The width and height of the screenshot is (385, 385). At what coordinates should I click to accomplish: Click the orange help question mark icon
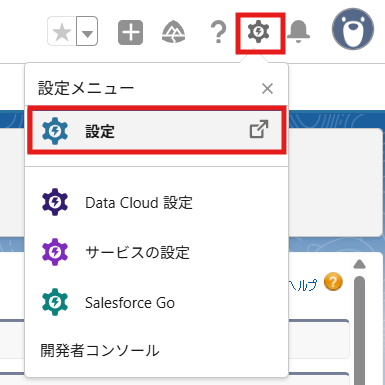point(333,282)
